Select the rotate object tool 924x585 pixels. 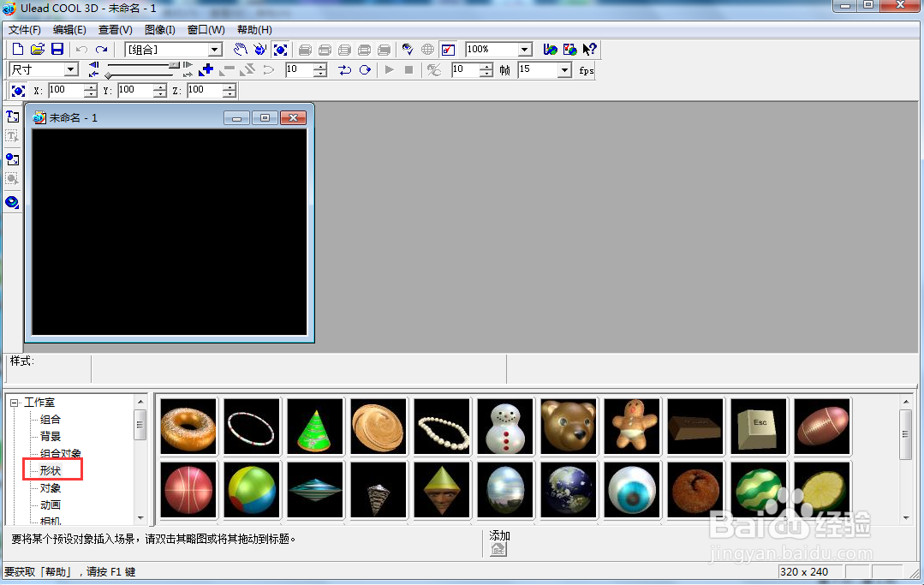pyautogui.click(x=259, y=50)
